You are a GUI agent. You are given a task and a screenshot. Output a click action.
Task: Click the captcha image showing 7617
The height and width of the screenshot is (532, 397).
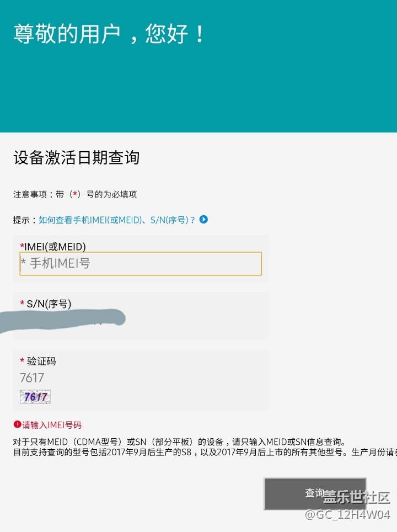coord(35,397)
